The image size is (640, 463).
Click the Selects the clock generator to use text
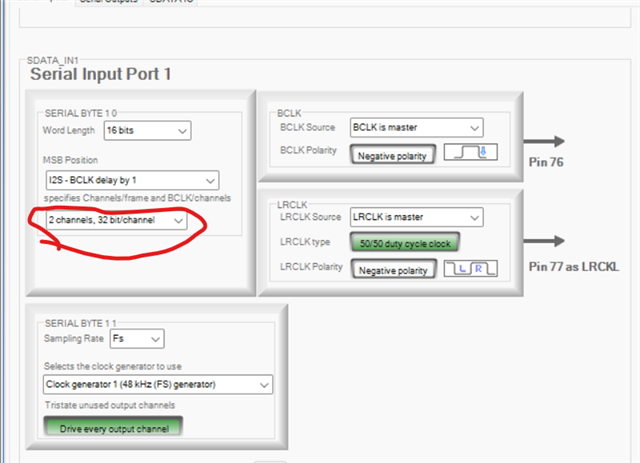click(x=113, y=366)
